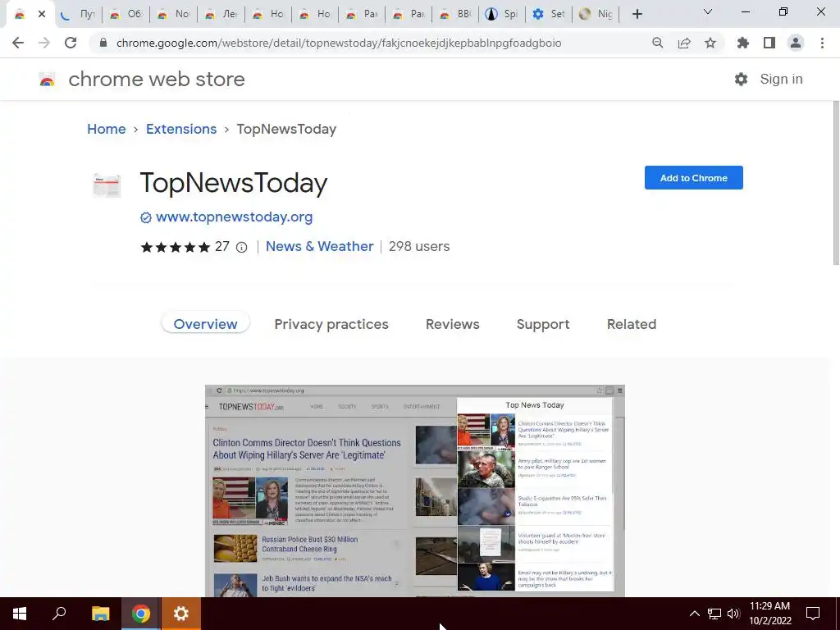Image resolution: width=840 pixels, height=630 pixels.
Task: Go to Extensions breadcrumb link
Action: [x=181, y=129]
